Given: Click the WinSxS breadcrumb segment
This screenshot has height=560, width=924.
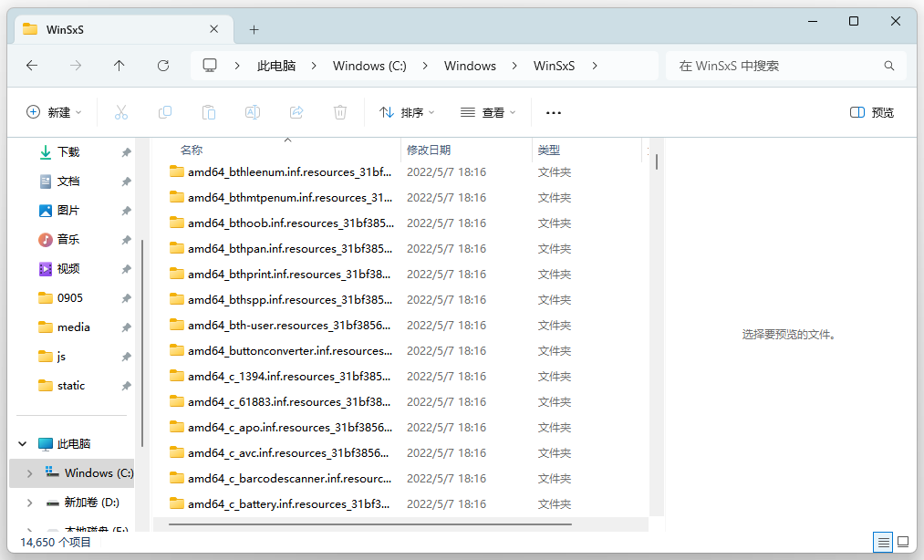Looking at the screenshot, I should point(554,66).
